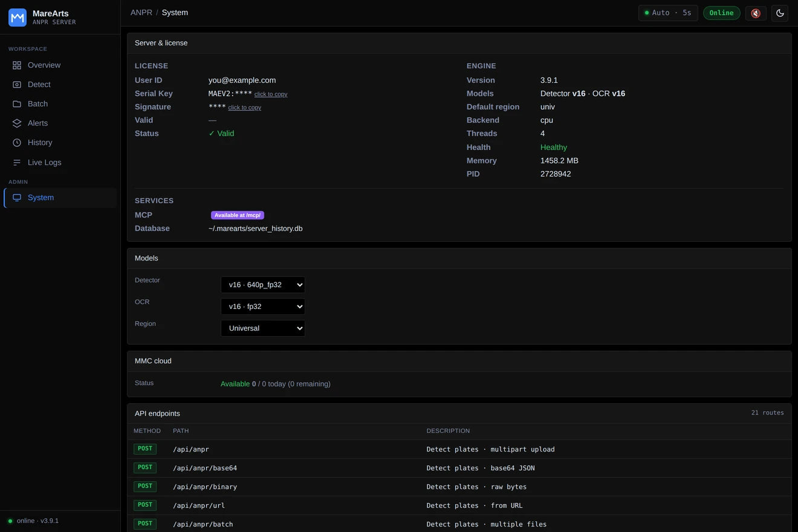Open the History view
The height and width of the screenshot is (532, 798).
[x=60, y=143]
